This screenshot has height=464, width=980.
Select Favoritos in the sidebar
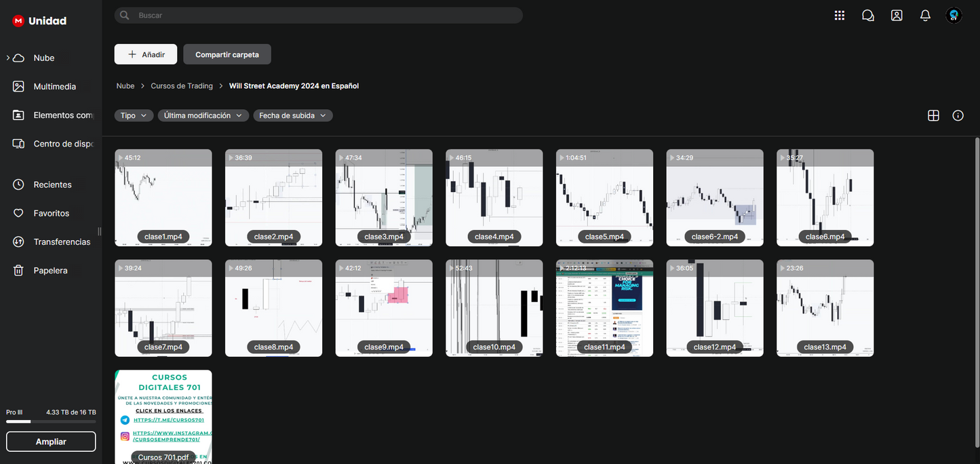pyautogui.click(x=51, y=213)
